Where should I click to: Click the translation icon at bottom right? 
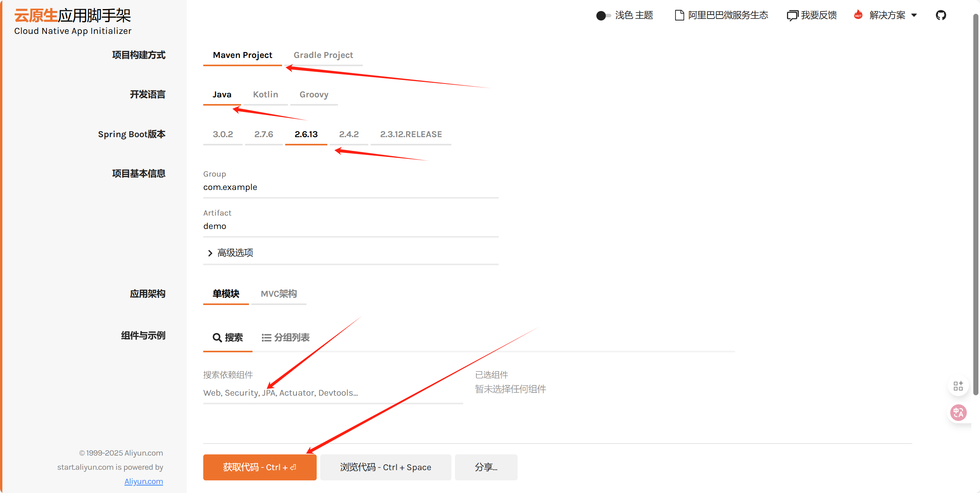(x=959, y=413)
